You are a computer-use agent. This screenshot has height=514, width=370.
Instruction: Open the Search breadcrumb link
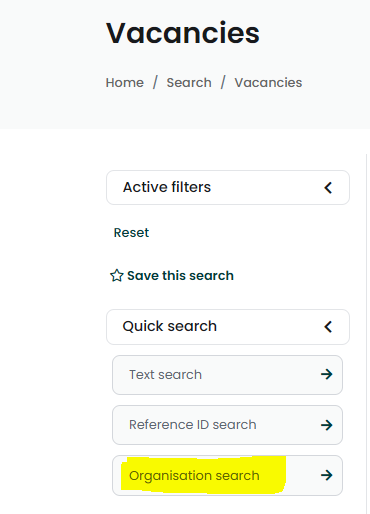point(189,82)
